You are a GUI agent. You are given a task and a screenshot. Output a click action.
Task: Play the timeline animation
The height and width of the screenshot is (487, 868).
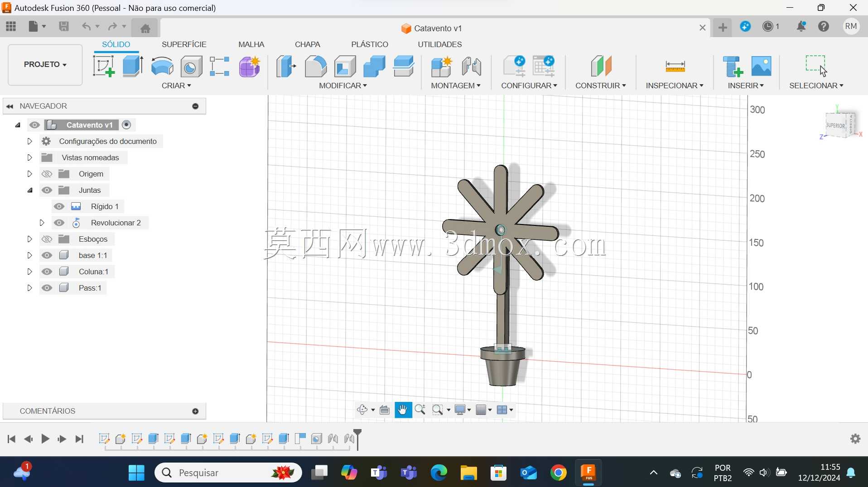pyautogui.click(x=45, y=439)
